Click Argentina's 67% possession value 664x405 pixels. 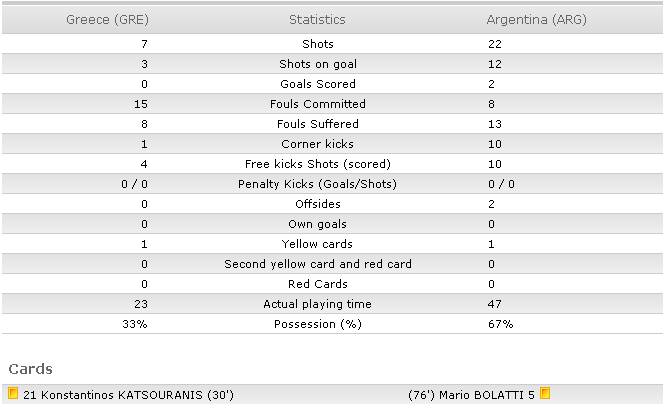(500, 324)
